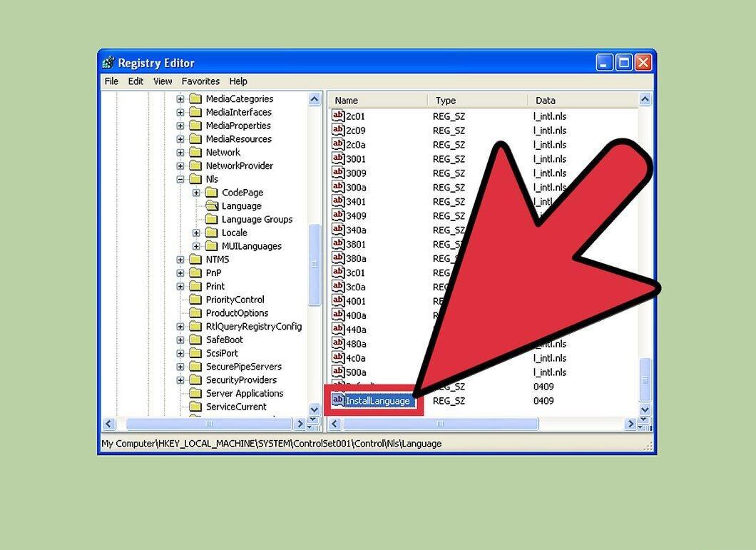The width and height of the screenshot is (756, 550).
Task: Click REG_SZ type for 3001 row
Action: tap(449, 159)
